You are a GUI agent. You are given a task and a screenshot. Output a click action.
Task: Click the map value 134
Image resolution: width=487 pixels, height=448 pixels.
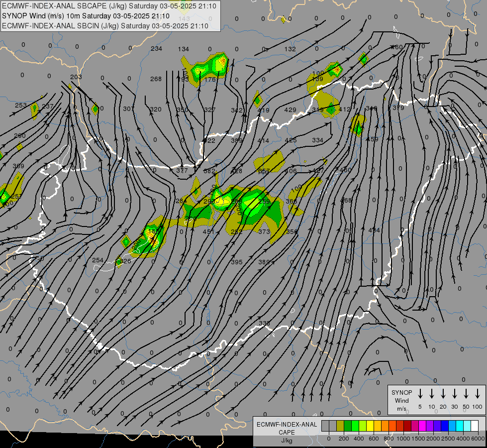point(183,49)
